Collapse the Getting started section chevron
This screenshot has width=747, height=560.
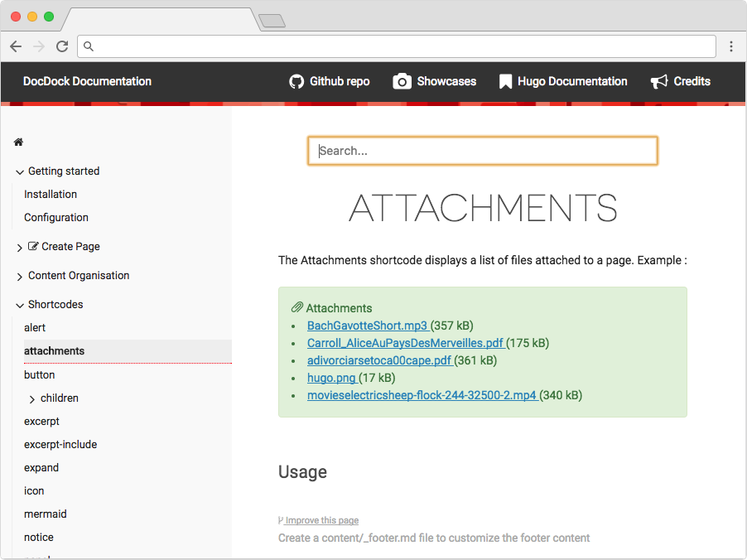coord(20,172)
